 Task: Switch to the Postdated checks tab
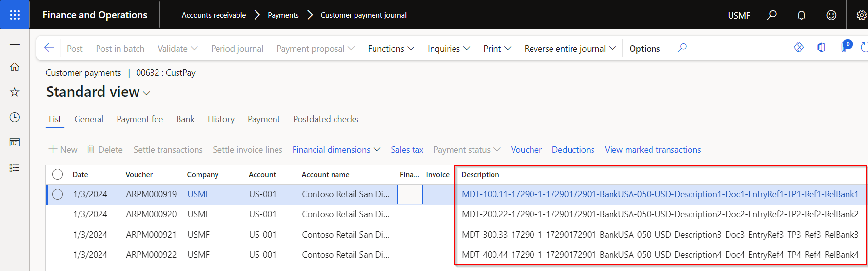[325, 119]
